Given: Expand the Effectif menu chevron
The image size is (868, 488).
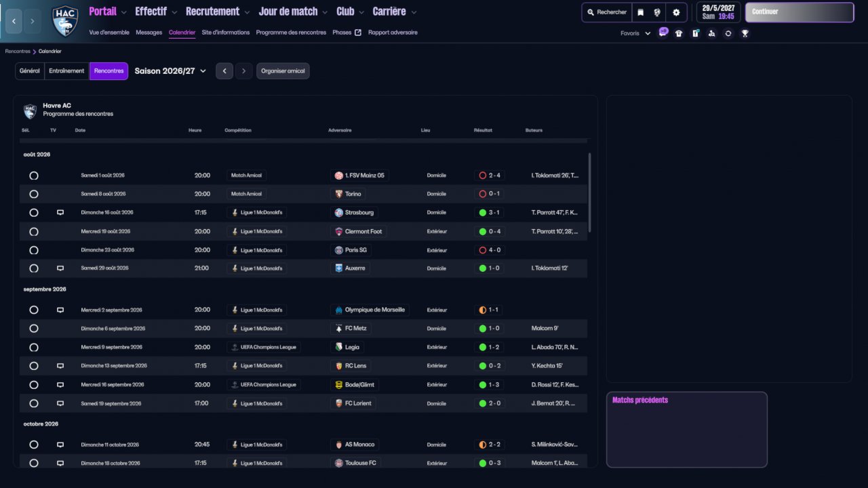Looking at the screenshot, I should 174,12.
